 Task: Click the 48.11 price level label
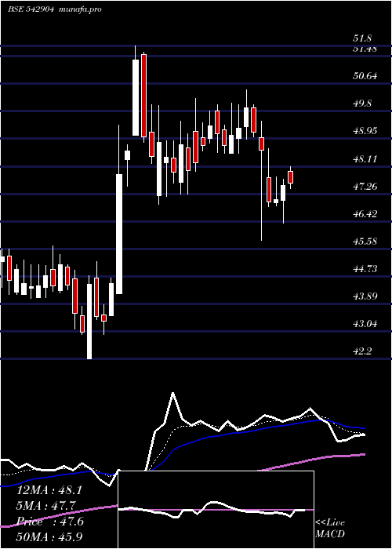pyautogui.click(x=365, y=159)
